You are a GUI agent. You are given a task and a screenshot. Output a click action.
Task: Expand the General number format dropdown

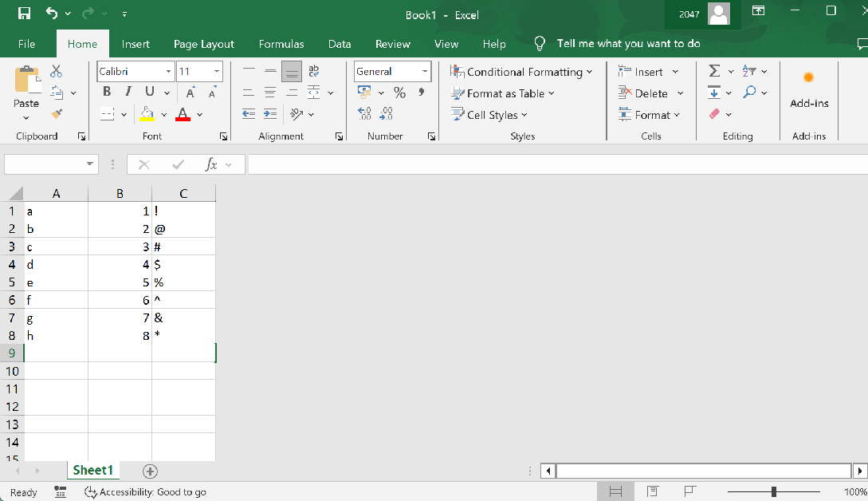[x=424, y=72]
